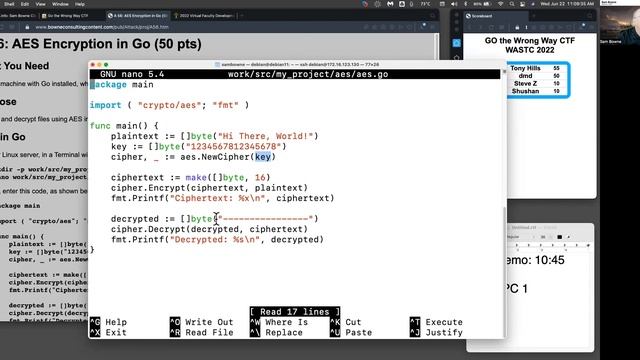Click the Bluetooth icon in menu bar
This screenshot has width=640, height=360.
[465, 4]
